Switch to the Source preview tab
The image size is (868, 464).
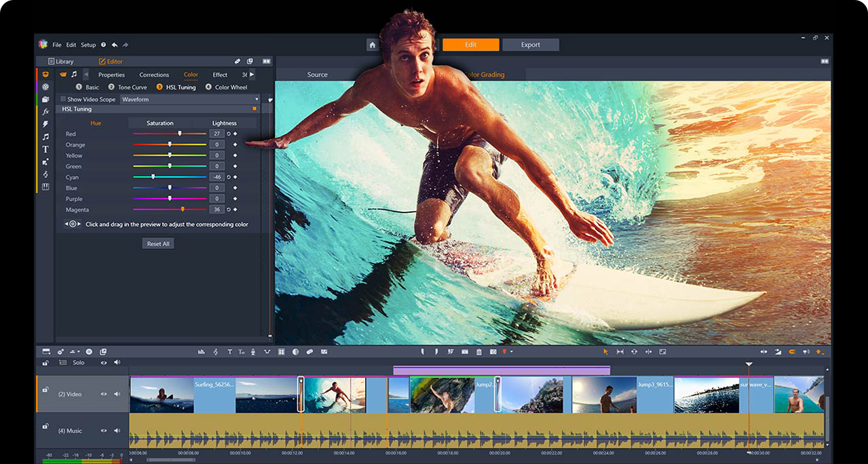pos(317,75)
